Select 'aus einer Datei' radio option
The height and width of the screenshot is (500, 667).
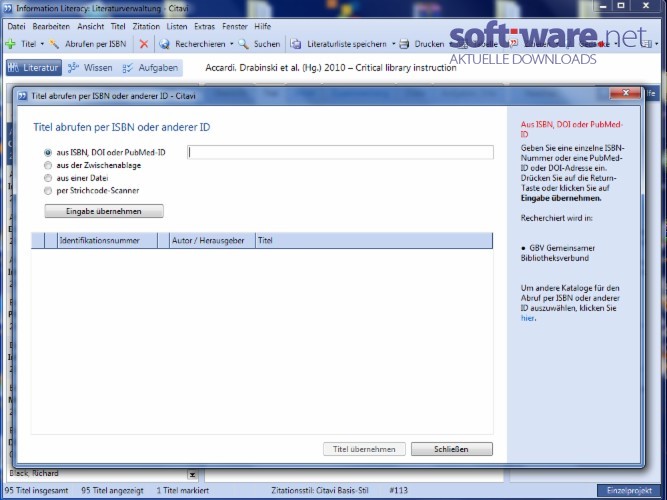pos(48,178)
